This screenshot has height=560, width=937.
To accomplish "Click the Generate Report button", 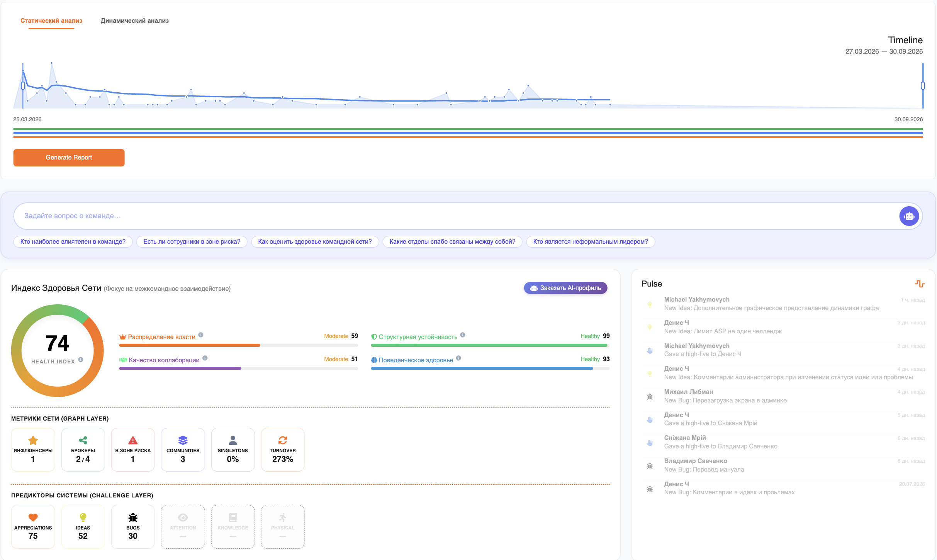I will (69, 158).
